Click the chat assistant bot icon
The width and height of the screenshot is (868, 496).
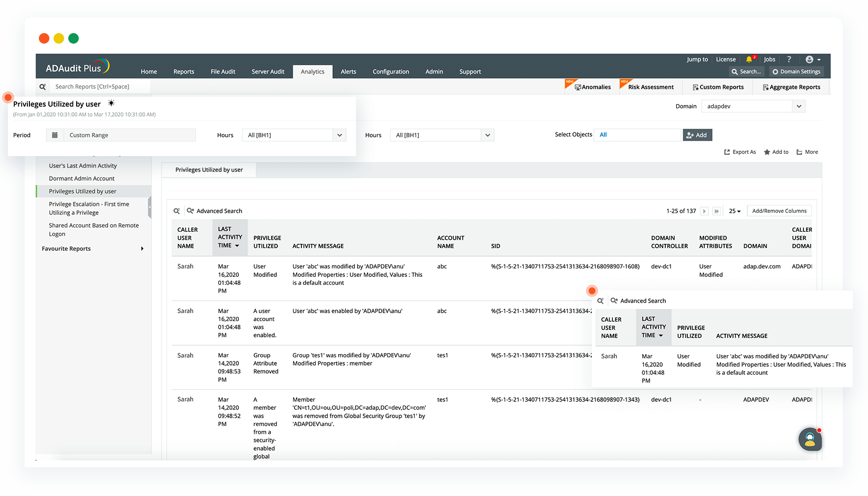(810, 439)
